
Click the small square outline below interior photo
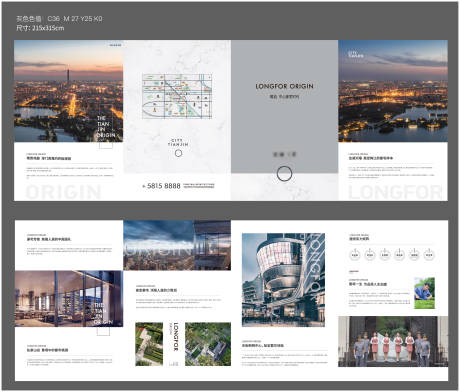point(103,331)
